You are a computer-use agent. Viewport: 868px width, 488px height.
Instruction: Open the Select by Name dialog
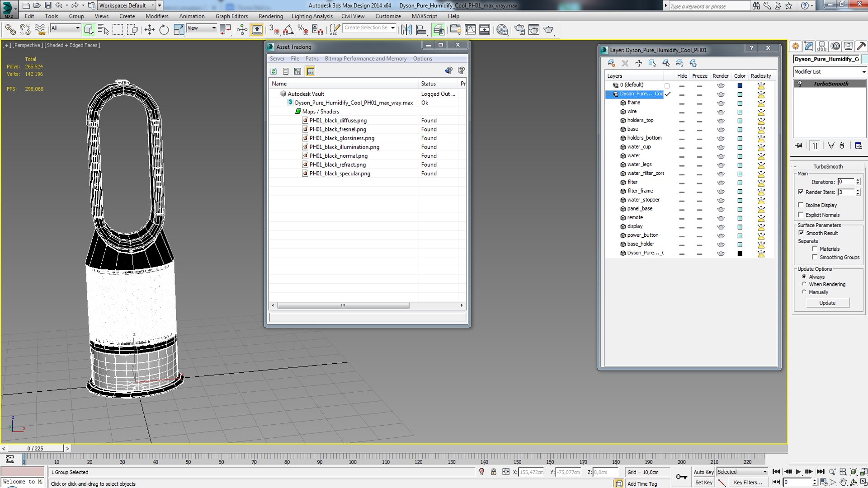pyautogui.click(x=104, y=30)
